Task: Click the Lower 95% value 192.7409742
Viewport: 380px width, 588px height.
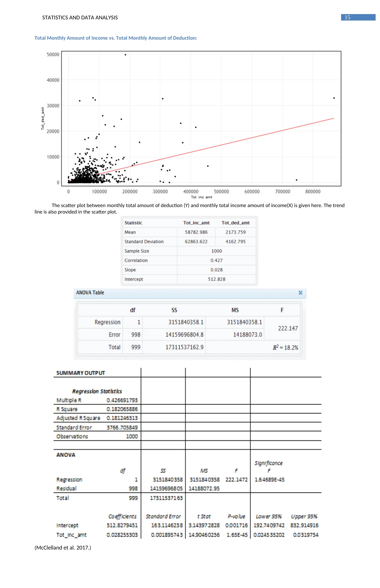Action: click(x=269, y=525)
